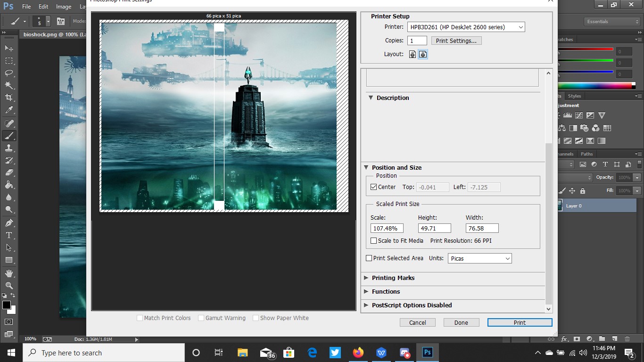Switch print layout to portrait orientation
This screenshot has width=644, height=362.
click(x=413, y=54)
